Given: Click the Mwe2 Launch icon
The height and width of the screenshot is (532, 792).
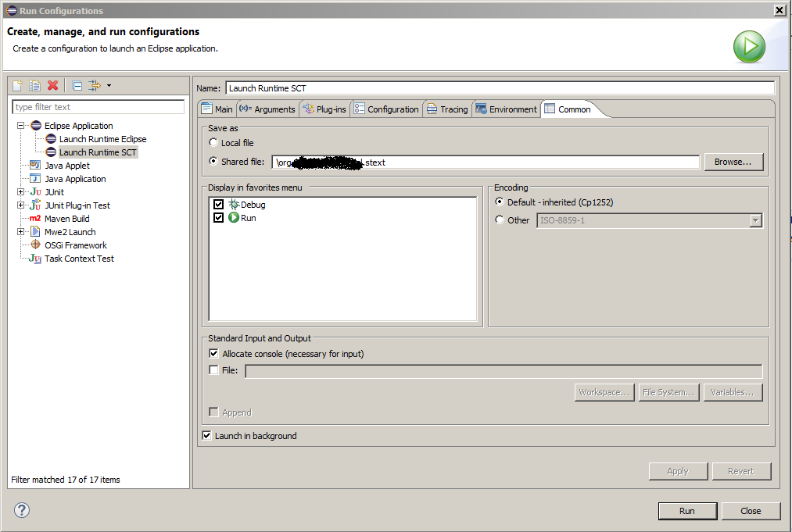Looking at the screenshot, I should point(35,232).
